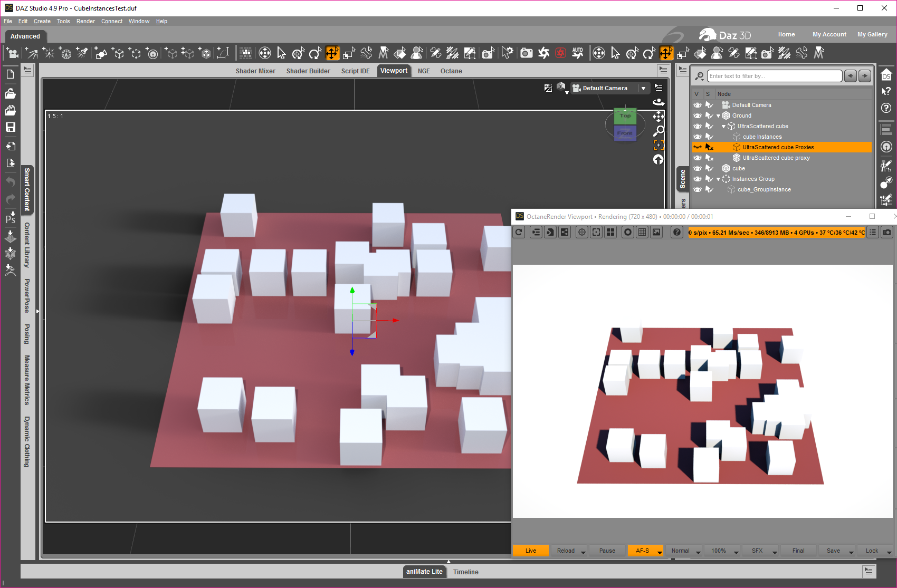Viewport: 897px width, 588px height.
Task: Click grid overlay icon in OctaneRender Viewport
Action: pos(642,232)
